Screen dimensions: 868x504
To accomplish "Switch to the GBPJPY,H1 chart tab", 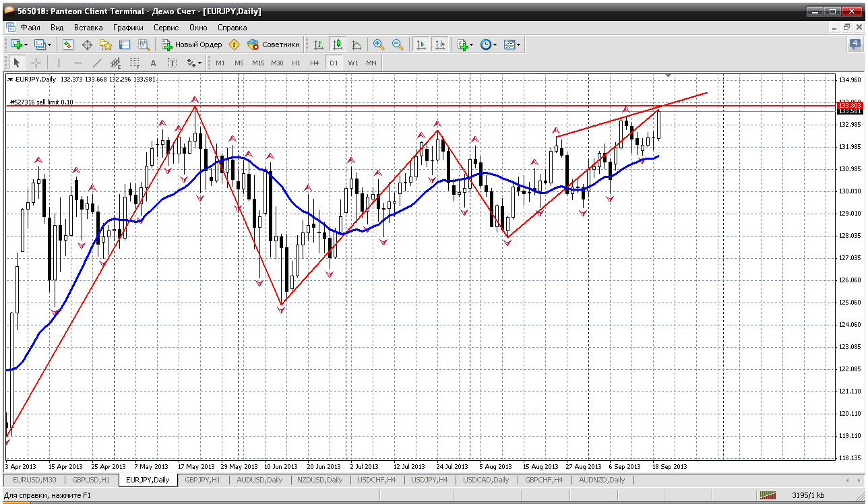I will pos(202,480).
